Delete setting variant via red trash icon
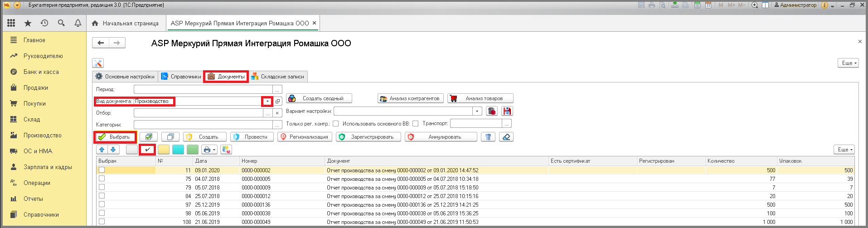The image size is (868, 228). (492, 111)
